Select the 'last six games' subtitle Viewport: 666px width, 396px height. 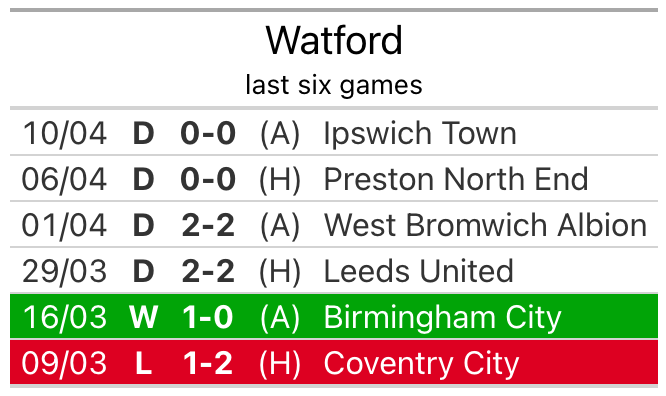click(x=334, y=85)
